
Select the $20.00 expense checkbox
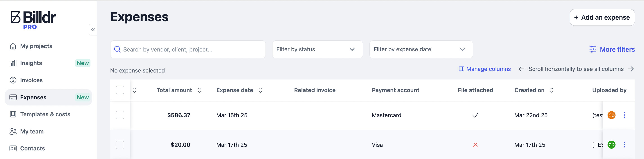(120, 145)
